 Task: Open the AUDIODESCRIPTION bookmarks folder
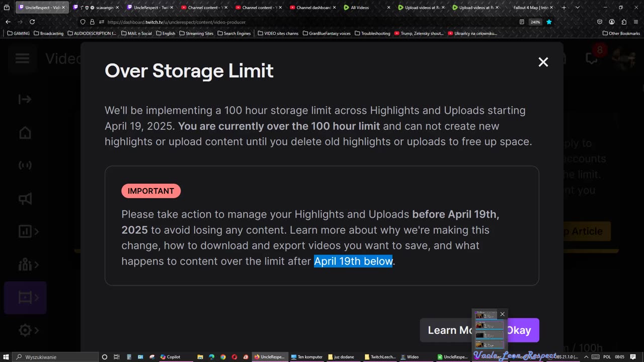[92, 33]
